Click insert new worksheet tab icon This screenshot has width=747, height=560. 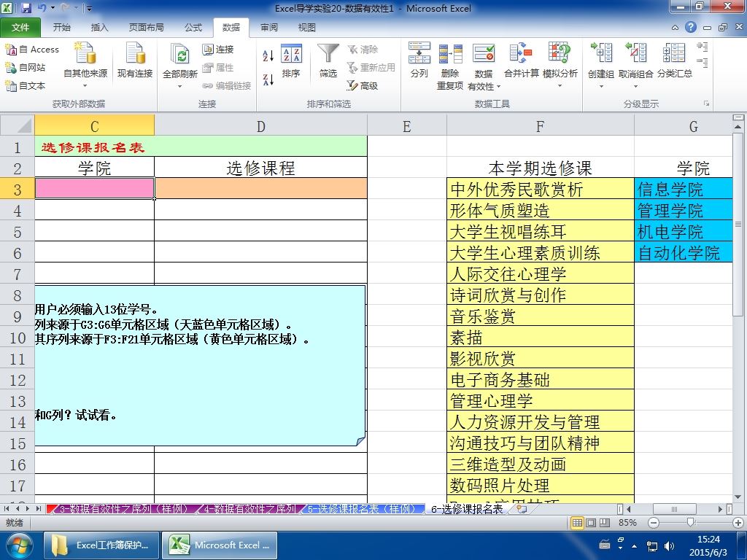[522, 509]
